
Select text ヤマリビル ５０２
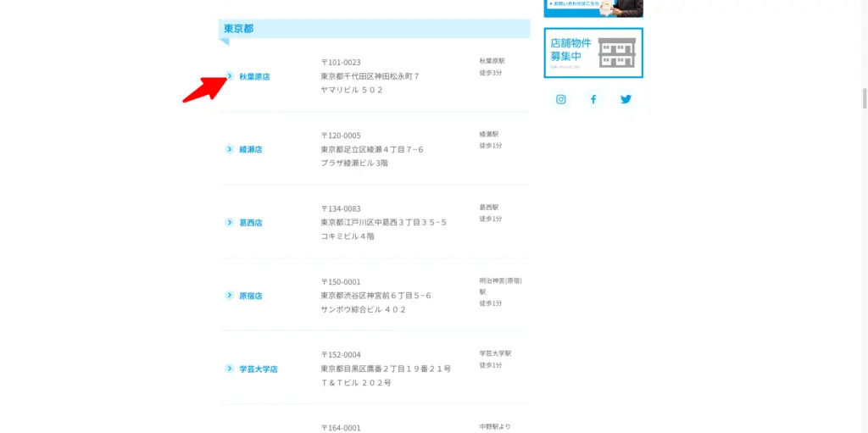click(352, 90)
